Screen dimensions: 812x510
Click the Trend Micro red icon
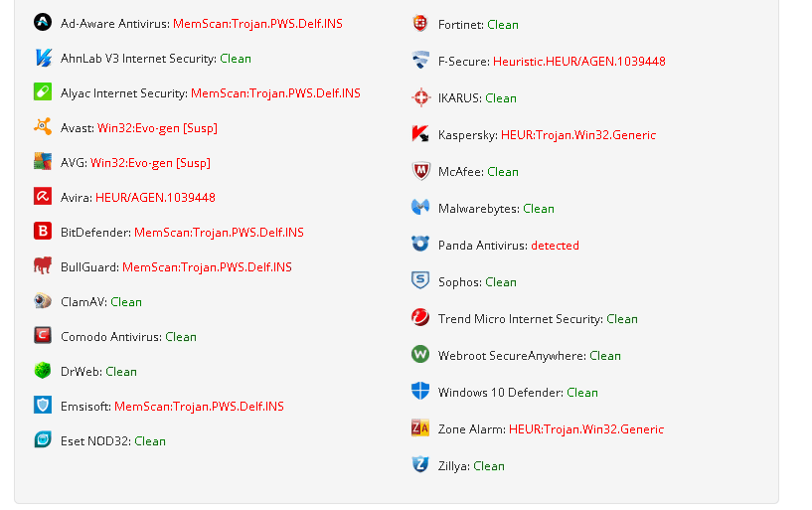(420, 317)
